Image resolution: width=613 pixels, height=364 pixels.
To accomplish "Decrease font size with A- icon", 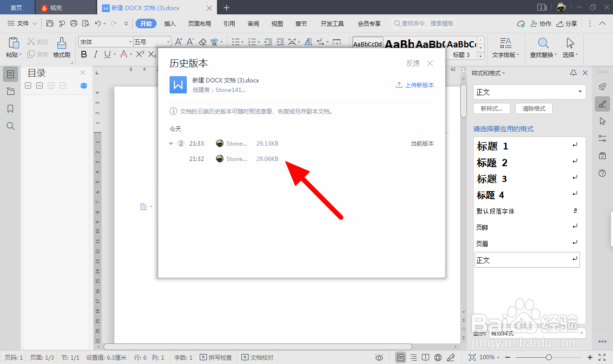I will coord(190,42).
